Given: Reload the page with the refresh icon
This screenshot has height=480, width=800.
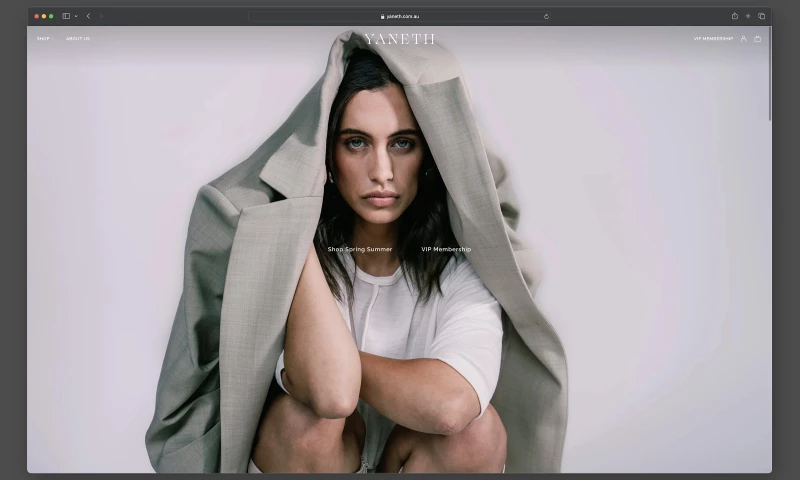Looking at the screenshot, I should click(x=546, y=16).
